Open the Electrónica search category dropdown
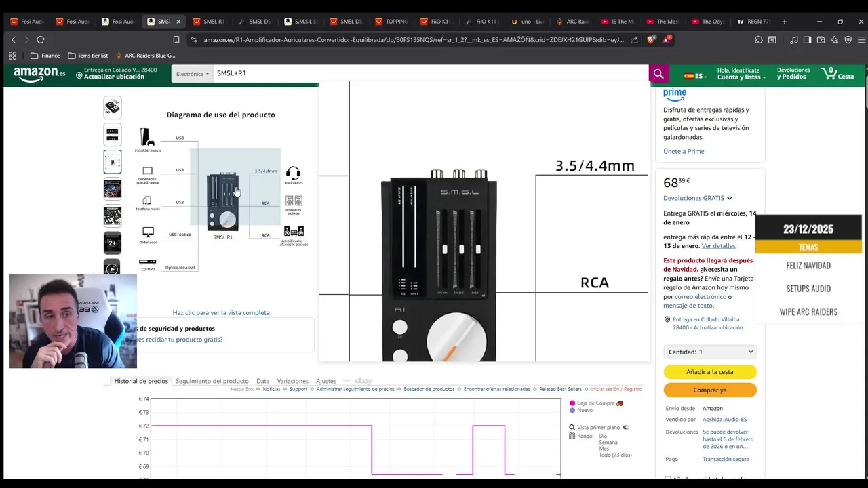Viewport: 868px width, 488px height. tap(193, 74)
